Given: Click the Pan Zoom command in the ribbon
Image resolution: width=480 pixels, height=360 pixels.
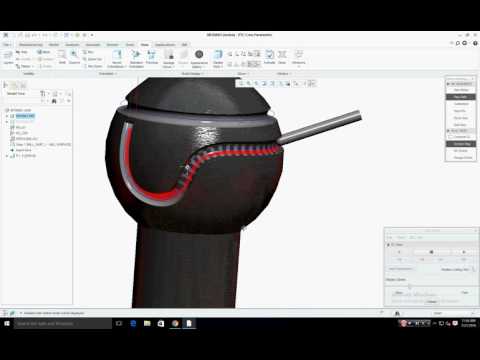Looking at the screenshot, I should pyautogui.click(x=92, y=66).
